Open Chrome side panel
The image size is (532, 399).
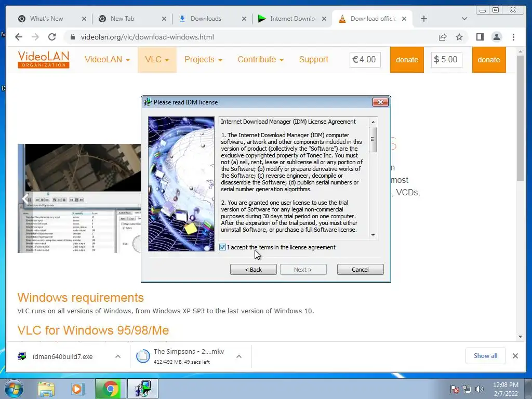pos(480,37)
